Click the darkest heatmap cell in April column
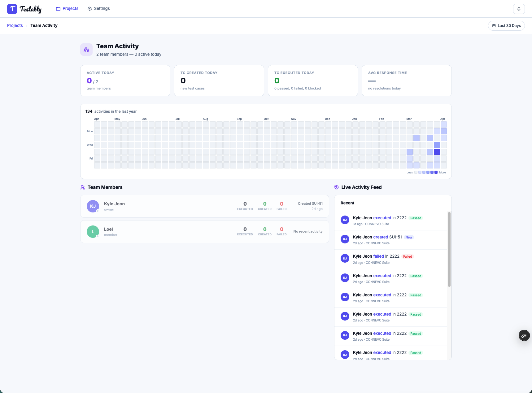This screenshot has height=393, width=532. 437,152
